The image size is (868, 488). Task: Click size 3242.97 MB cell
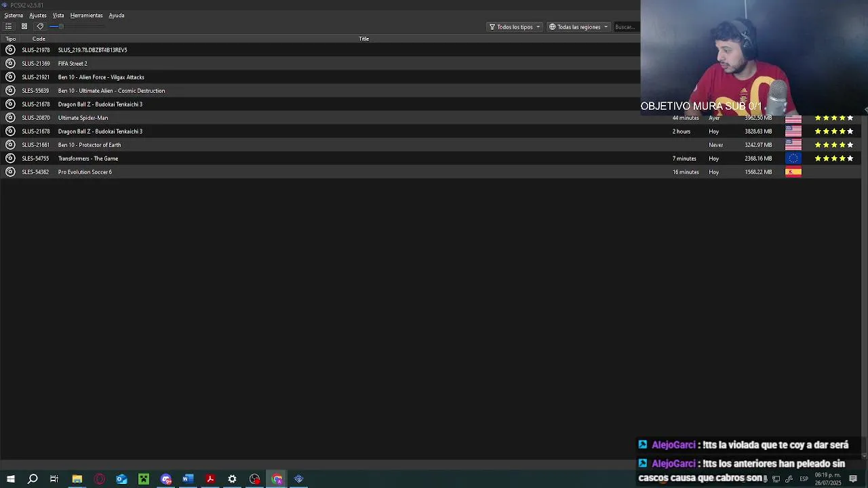tap(758, 145)
